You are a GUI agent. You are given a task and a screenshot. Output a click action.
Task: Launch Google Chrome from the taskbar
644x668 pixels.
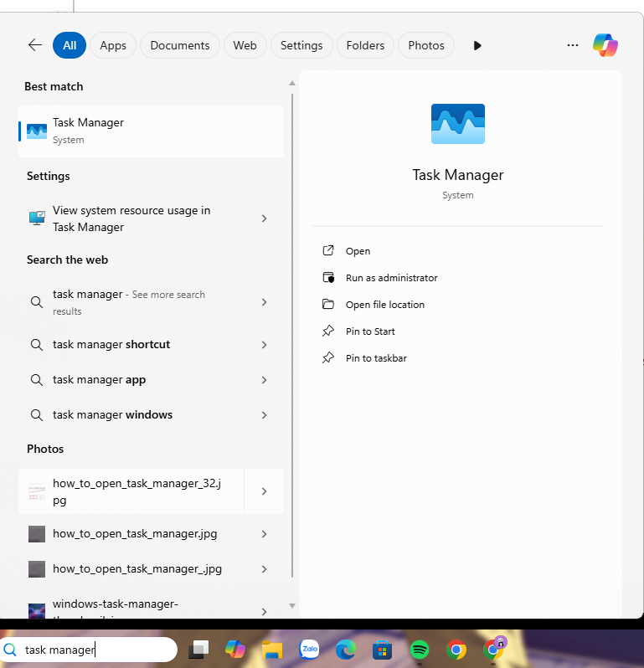click(456, 650)
